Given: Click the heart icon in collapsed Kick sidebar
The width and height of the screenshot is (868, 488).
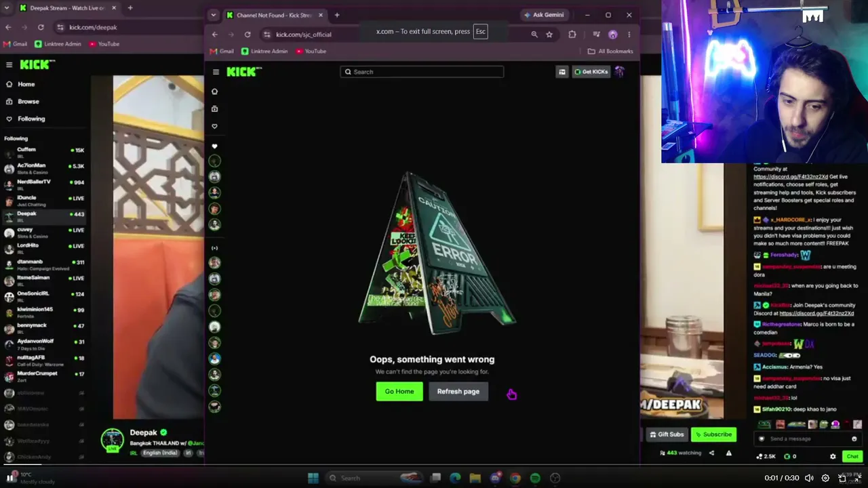Looking at the screenshot, I should click(214, 126).
